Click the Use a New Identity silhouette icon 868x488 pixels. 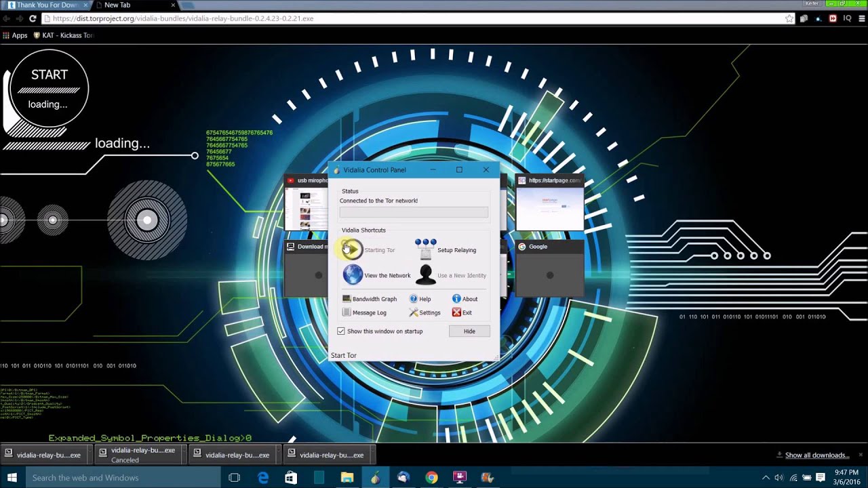tap(425, 275)
